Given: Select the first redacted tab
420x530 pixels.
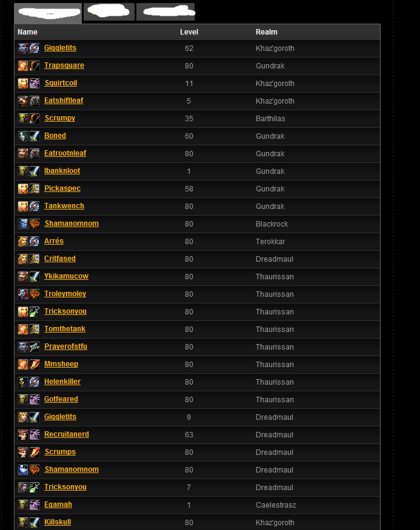Looking at the screenshot, I should [48, 13].
